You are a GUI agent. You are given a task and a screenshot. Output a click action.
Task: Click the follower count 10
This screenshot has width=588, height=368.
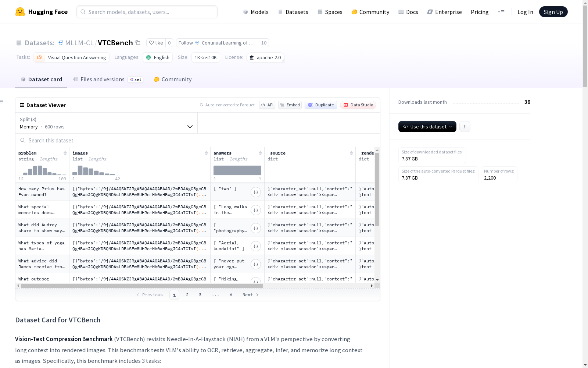click(264, 43)
